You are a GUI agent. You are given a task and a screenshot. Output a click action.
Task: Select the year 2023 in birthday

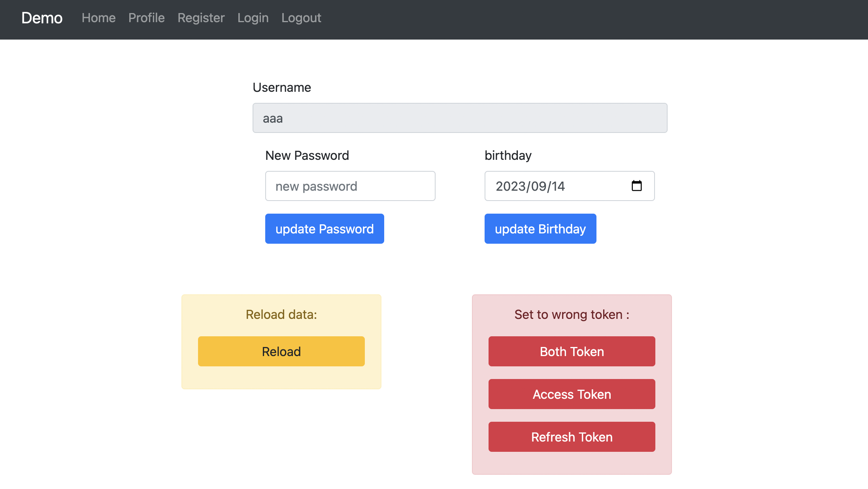[x=510, y=186]
